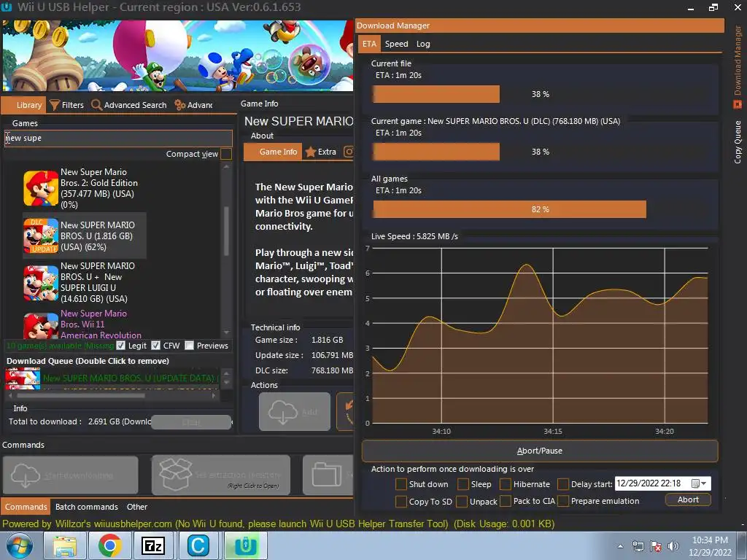Pick New SUPER MARIO BROS. U + LUIGI U icon
Image resolution: width=747 pixels, height=560 pixels.
41,283
